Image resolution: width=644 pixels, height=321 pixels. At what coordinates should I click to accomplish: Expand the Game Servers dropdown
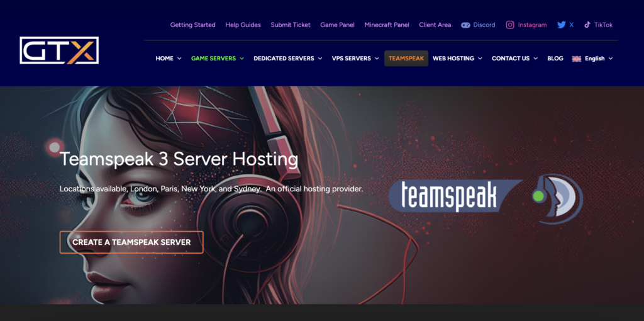pos(218,59)
